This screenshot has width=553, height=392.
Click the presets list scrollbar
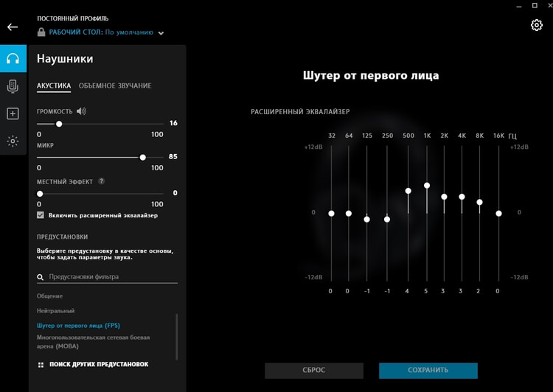pos(176,337)
